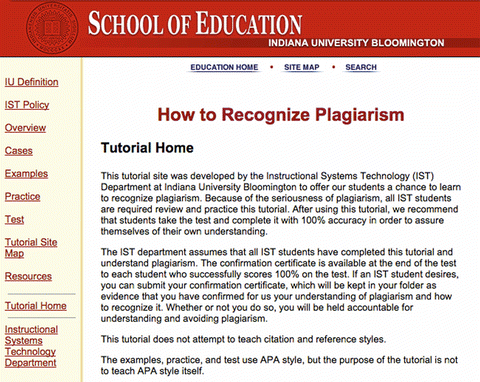
Task: Open the Test sidebar link
Action: (x=14, y=220)
